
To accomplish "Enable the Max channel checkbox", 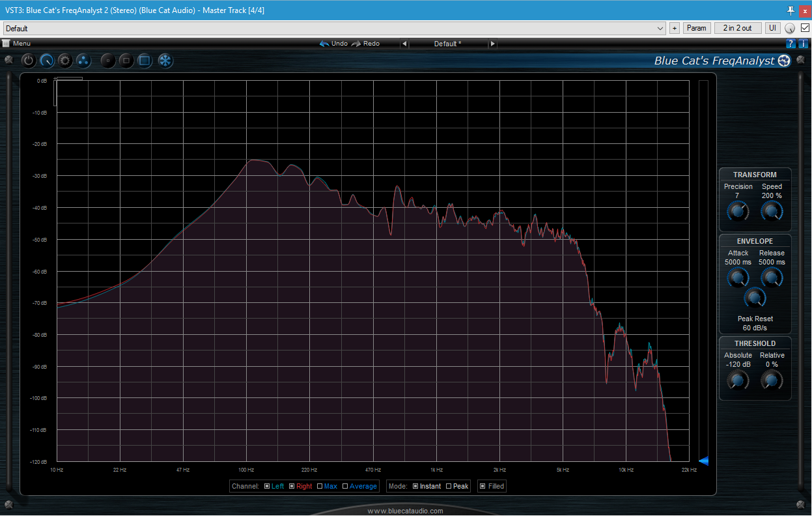I will click(319, 486).
